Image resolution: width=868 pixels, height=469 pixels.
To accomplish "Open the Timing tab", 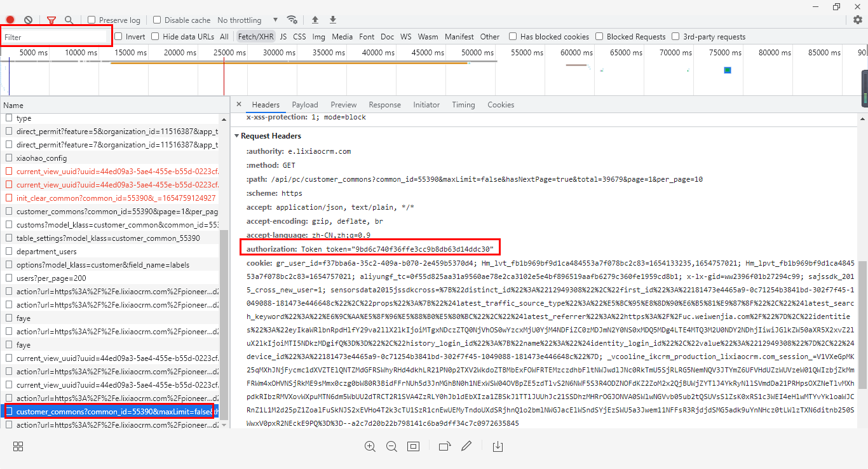I will point(463,105).
